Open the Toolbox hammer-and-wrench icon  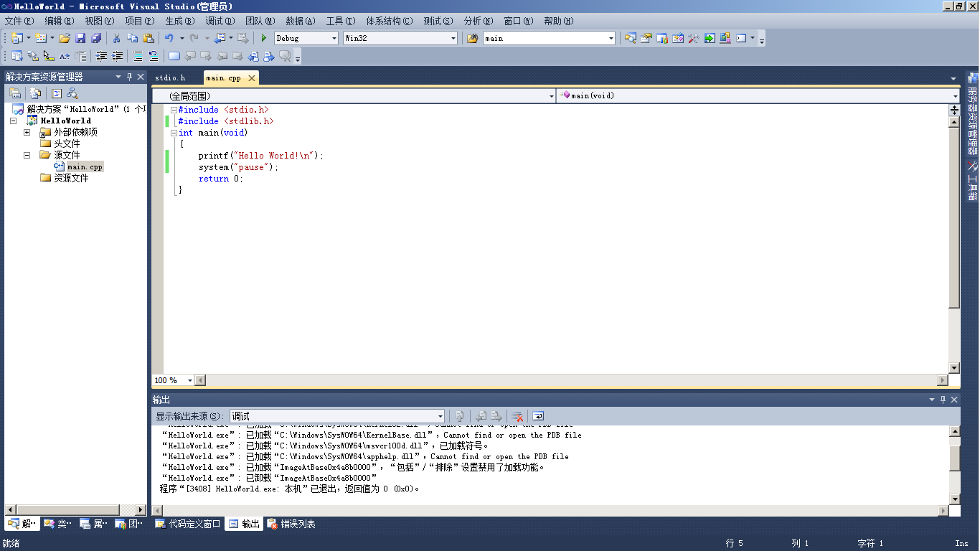693,38
